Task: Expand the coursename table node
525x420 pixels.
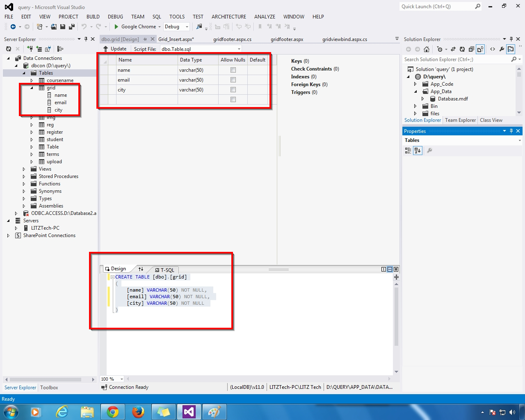Action: click(32, 80)
